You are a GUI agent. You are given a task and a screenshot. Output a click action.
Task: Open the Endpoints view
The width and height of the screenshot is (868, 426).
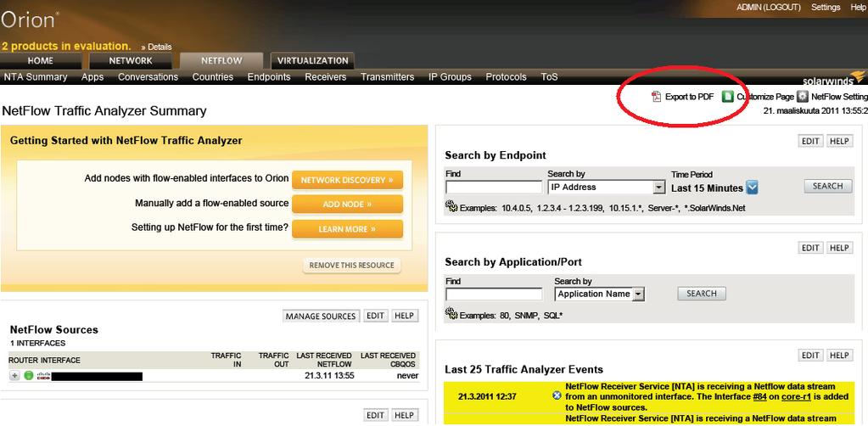point(269,77)
